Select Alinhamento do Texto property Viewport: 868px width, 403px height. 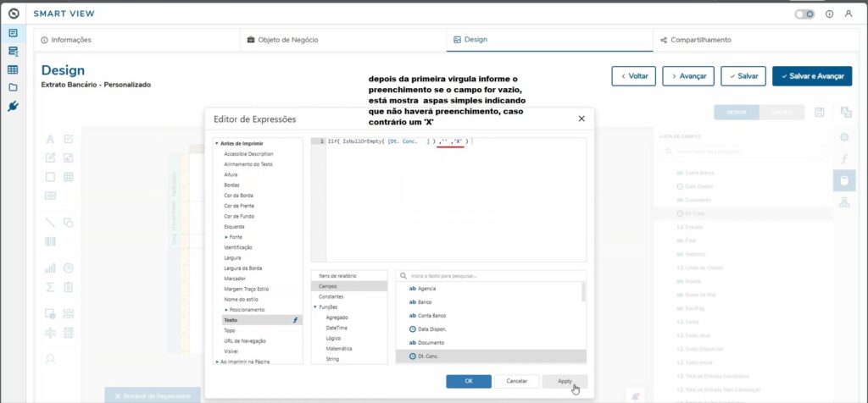[x=248, y=164]
